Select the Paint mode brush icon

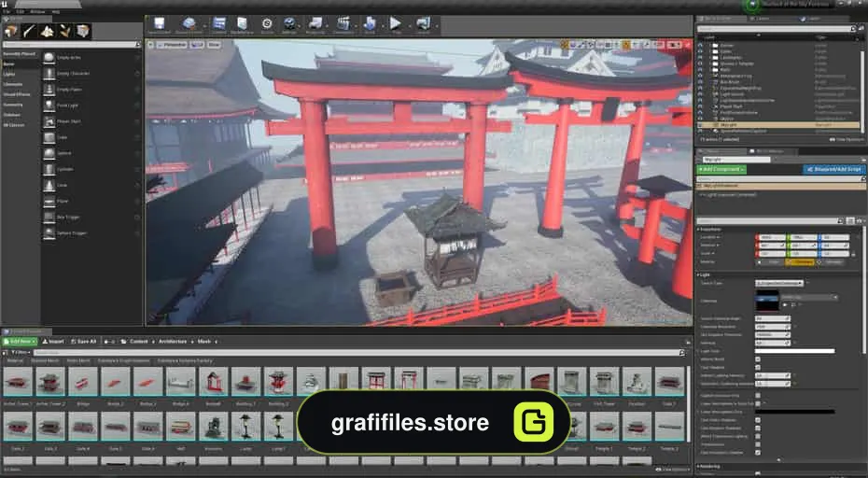point(29,31)
